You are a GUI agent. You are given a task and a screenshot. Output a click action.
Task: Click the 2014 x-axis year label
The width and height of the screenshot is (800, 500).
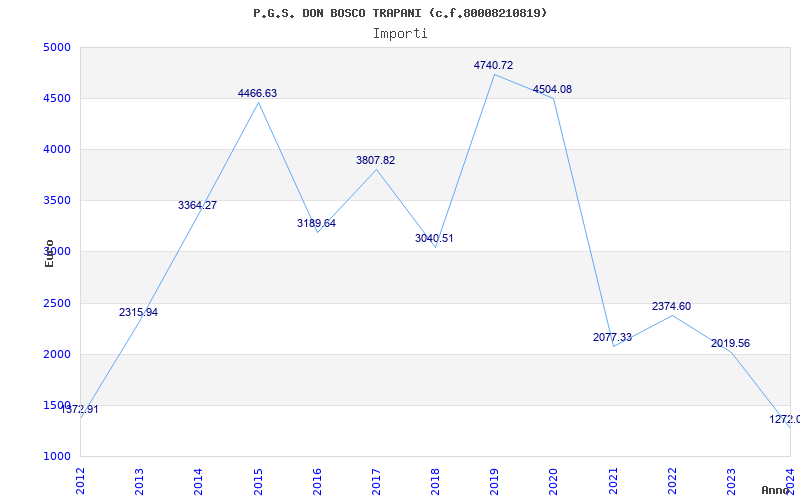(x=199, y=481)
